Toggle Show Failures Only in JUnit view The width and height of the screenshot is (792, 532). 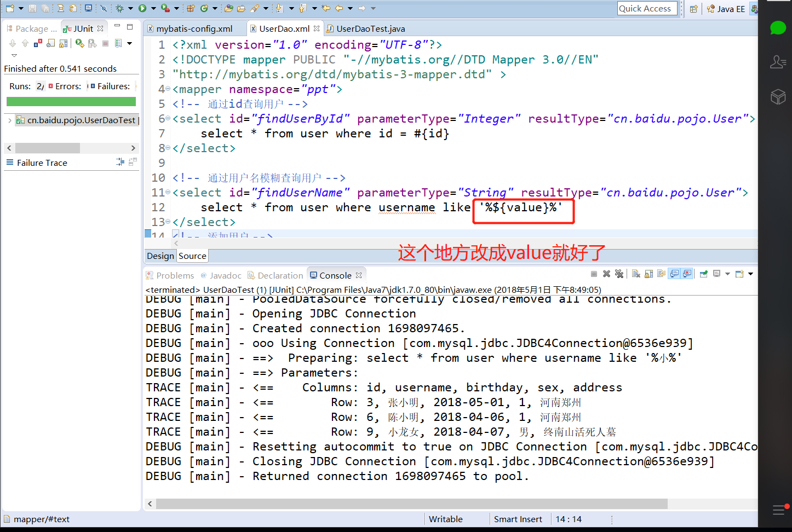[36, 43]
